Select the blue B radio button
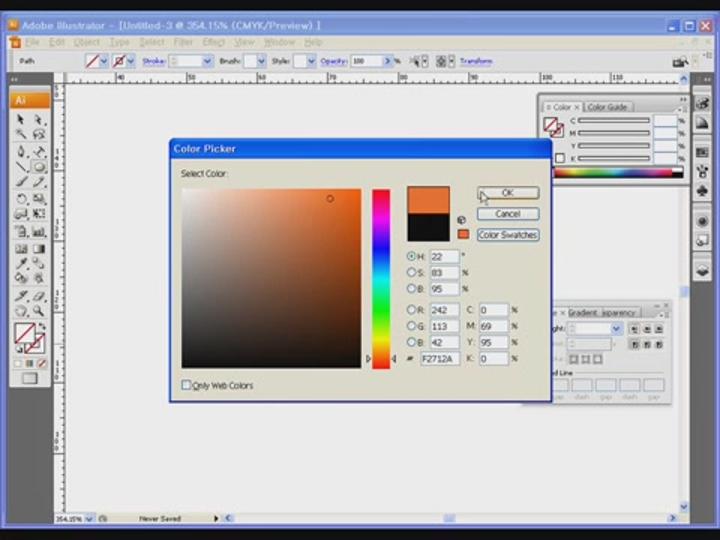Viewport: 720px width, 540px height. pyautogui.click(x=411, y=342)
